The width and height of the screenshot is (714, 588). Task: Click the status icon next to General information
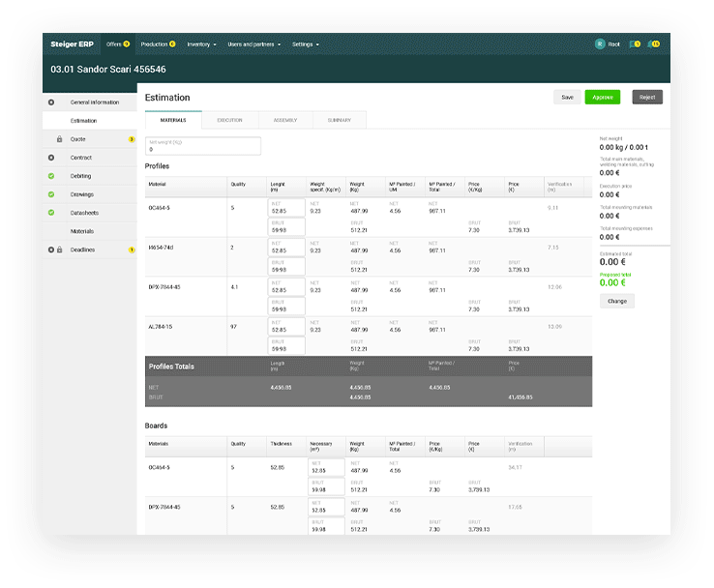(50, 103)
